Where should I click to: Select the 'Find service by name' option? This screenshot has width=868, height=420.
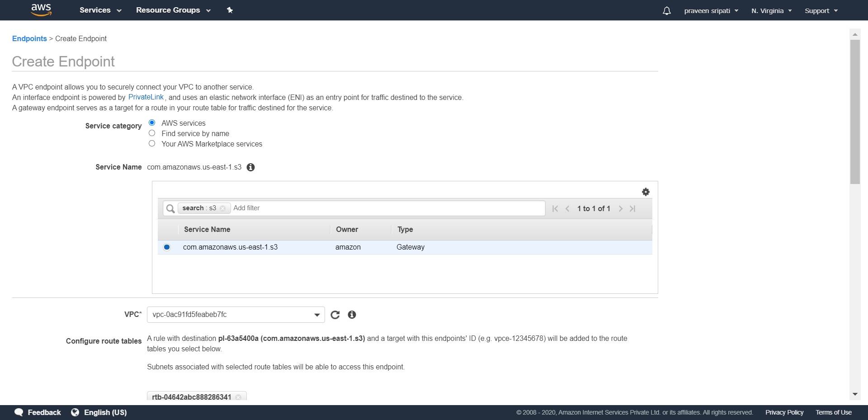click(152, 132)
